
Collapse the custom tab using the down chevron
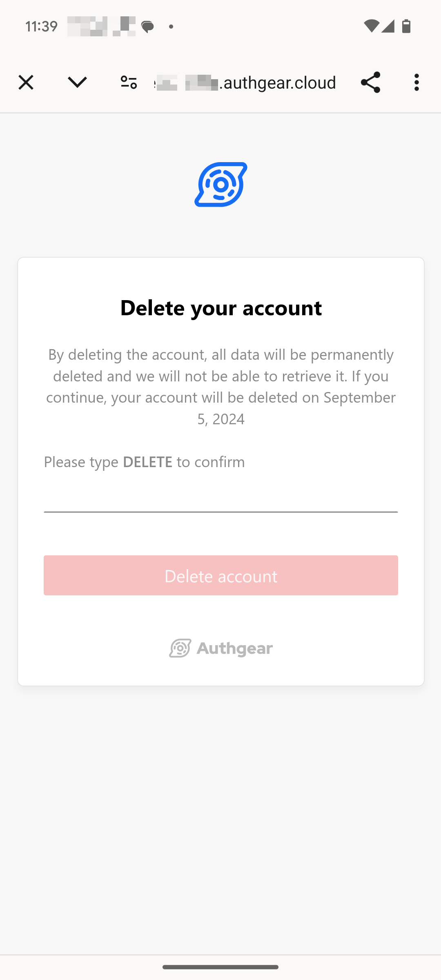point(77,82)
